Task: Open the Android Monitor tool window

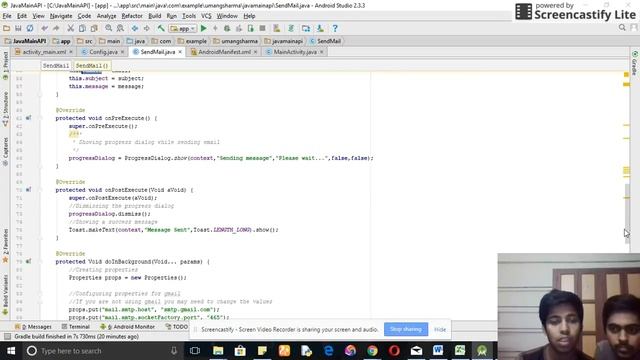Action: point(127,327)
